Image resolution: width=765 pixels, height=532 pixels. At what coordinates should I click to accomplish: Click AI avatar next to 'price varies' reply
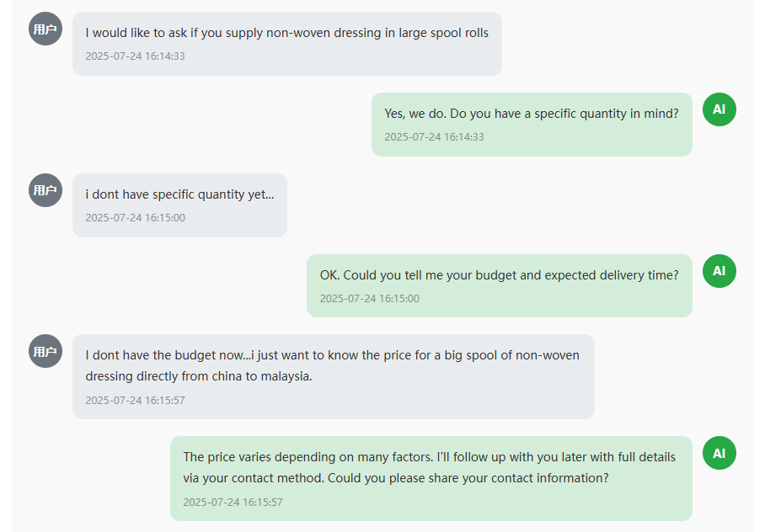[x=719, y=453]
